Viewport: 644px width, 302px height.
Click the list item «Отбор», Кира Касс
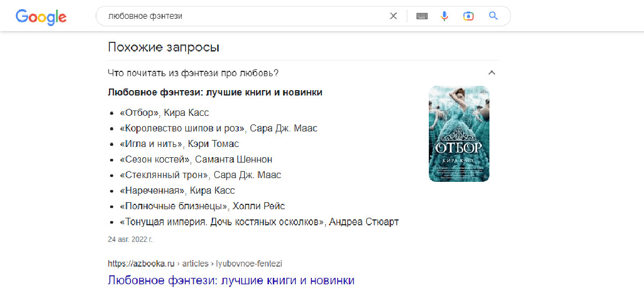(x=164, y=113)
